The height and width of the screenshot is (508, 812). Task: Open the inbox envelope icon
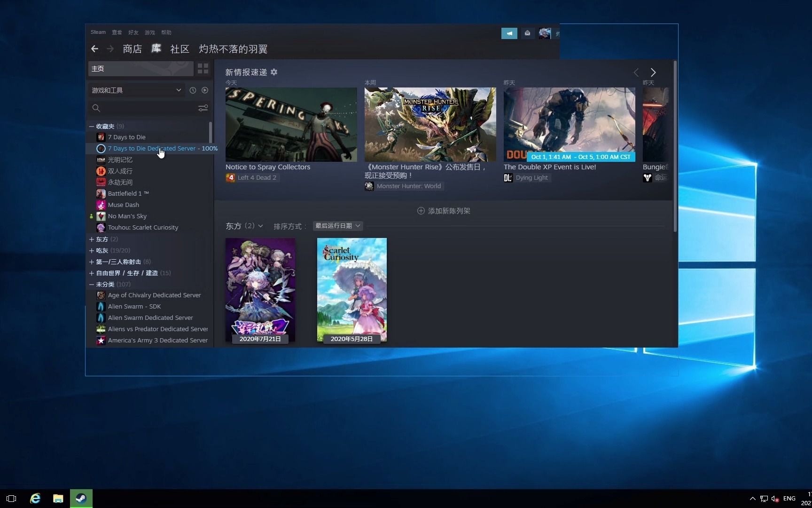tap(528, 33)
